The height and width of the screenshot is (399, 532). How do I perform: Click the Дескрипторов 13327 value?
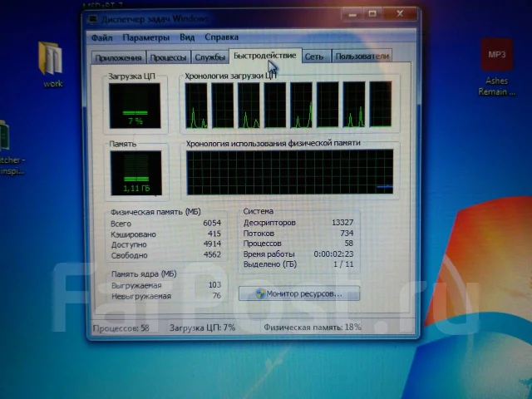[x=342, y=223]
